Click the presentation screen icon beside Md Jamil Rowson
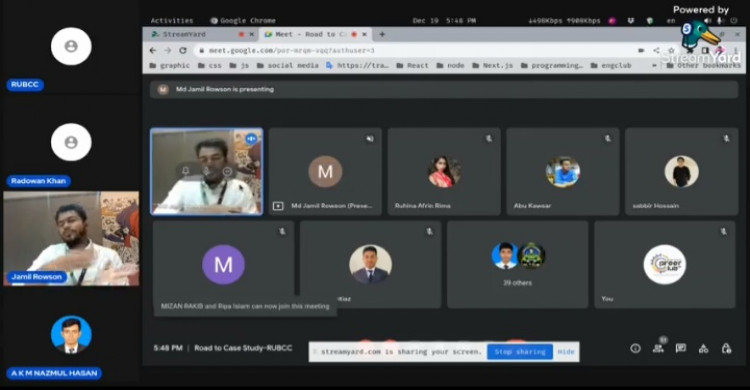The image size is (750, 390). pyautogui.click(x=278, y=206)
